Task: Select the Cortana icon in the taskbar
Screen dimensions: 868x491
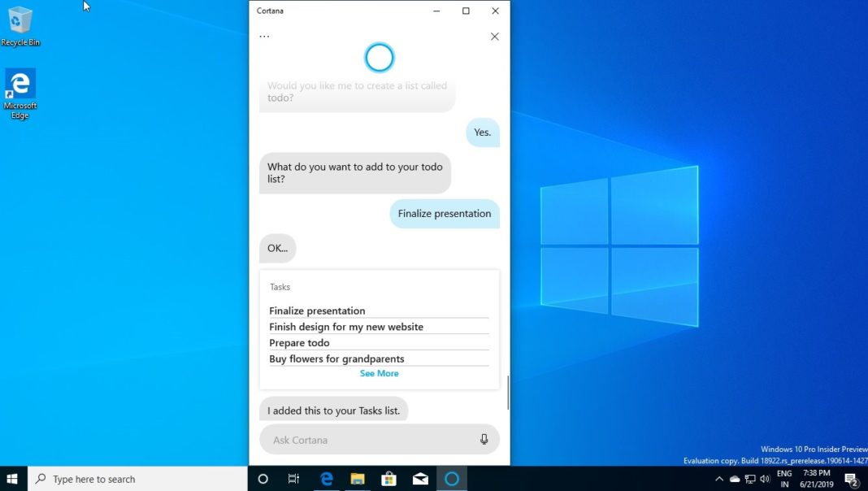Action: [x=452, y=478]
